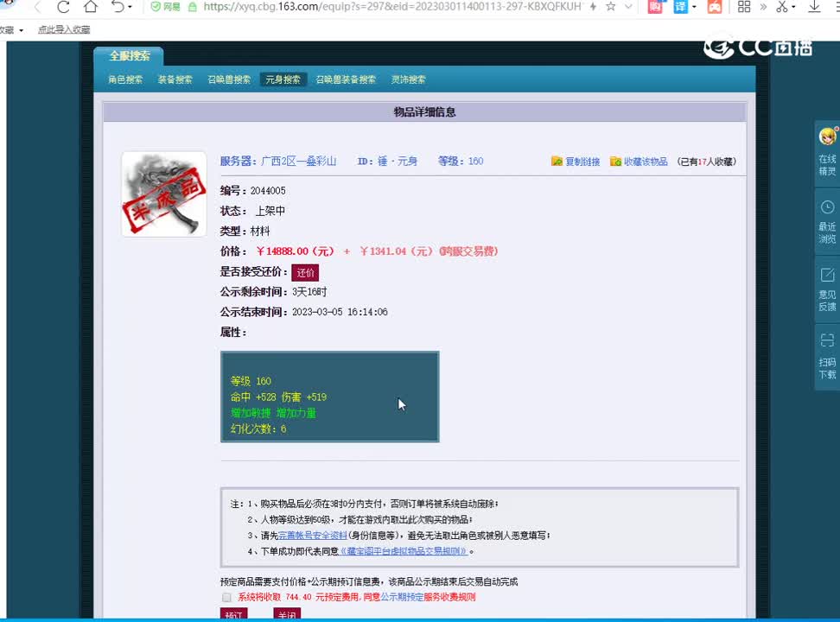Click 复制链接 link
This screenshot has height=622, width=840.
[582, 162]
